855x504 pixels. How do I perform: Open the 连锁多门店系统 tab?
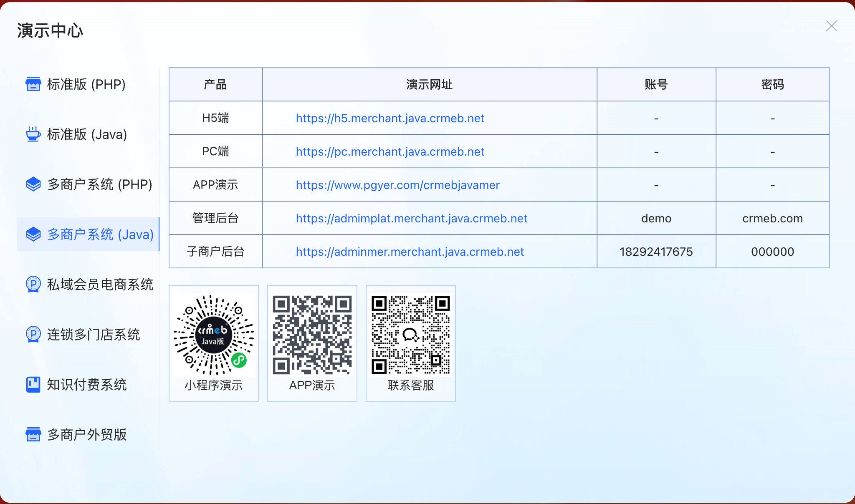88,334
